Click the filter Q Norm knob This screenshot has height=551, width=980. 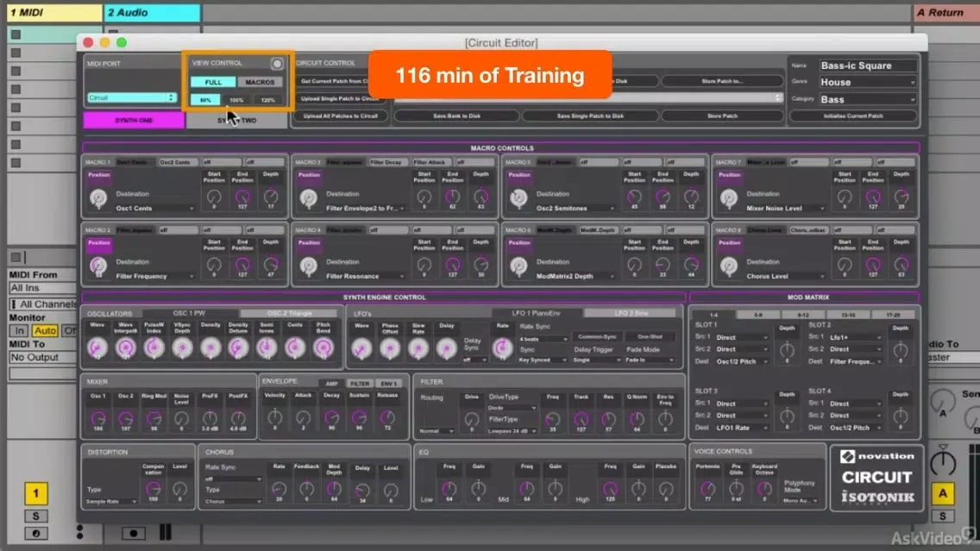pyautogui.click(x=637, y=419)
